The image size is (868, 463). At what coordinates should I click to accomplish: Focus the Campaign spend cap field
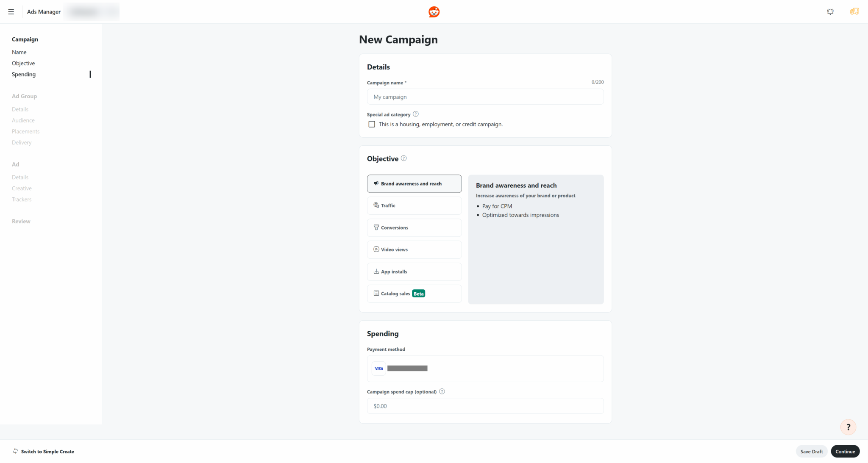tap(485, 406)
